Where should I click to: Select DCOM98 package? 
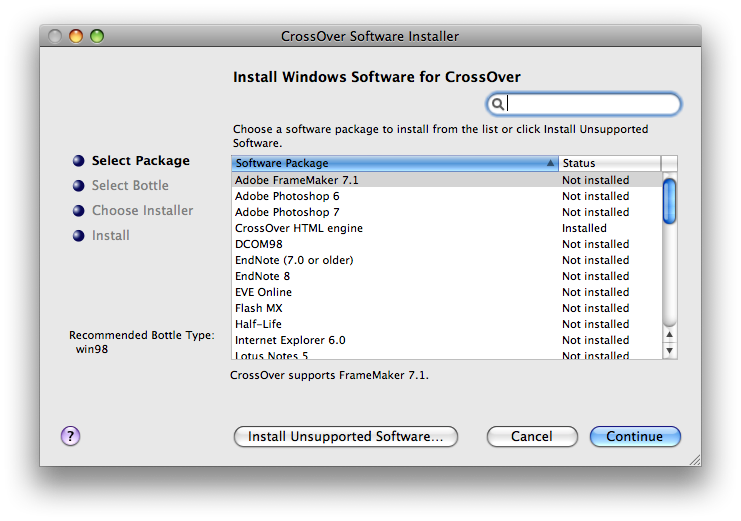(447, 244)
